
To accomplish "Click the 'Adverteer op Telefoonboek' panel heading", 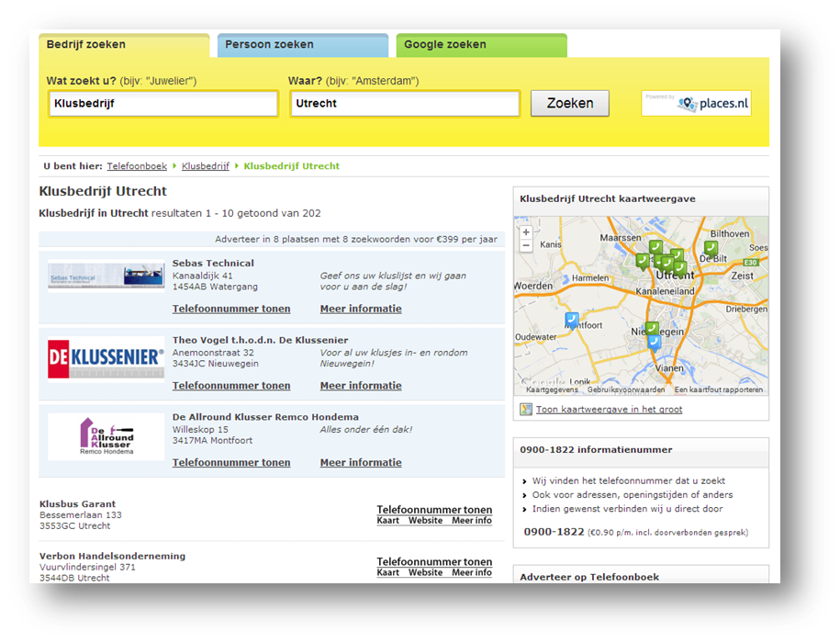I will tap(589, 577).
